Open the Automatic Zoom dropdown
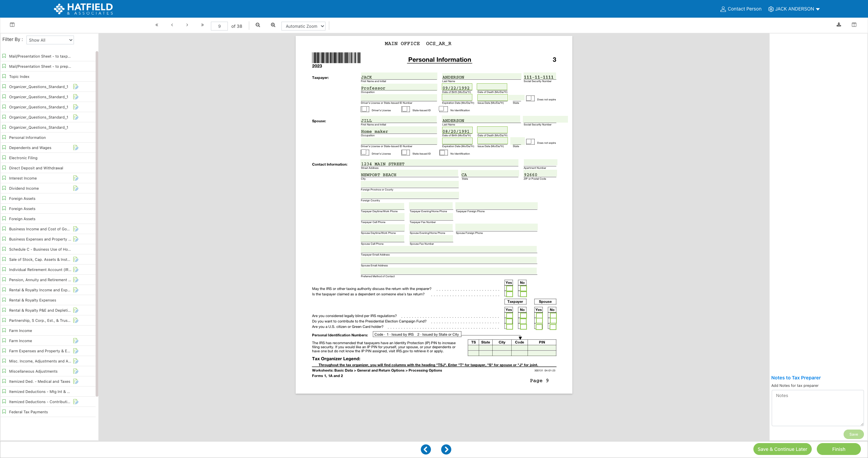Screen dimensions: 868x458 [x=303, y=26]
